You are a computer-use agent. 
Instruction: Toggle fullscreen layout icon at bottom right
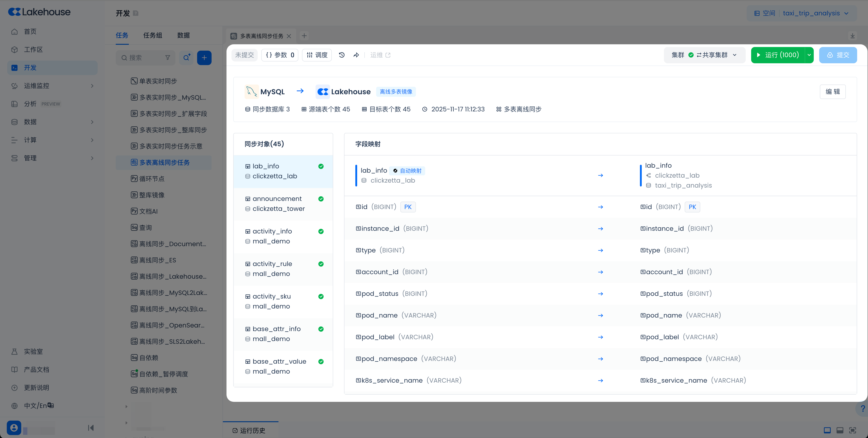pos(852,430)
